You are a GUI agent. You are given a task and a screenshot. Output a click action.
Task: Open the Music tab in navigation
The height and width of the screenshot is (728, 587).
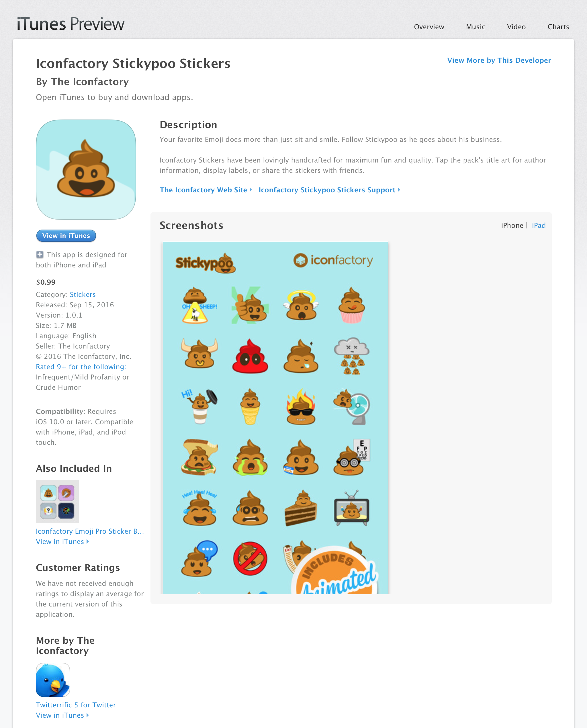[476, 27]
